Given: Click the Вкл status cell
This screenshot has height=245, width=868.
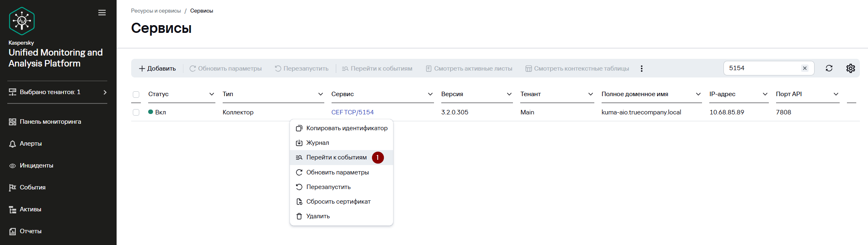Looking at the screenshot, I should (x=157, y=112).
